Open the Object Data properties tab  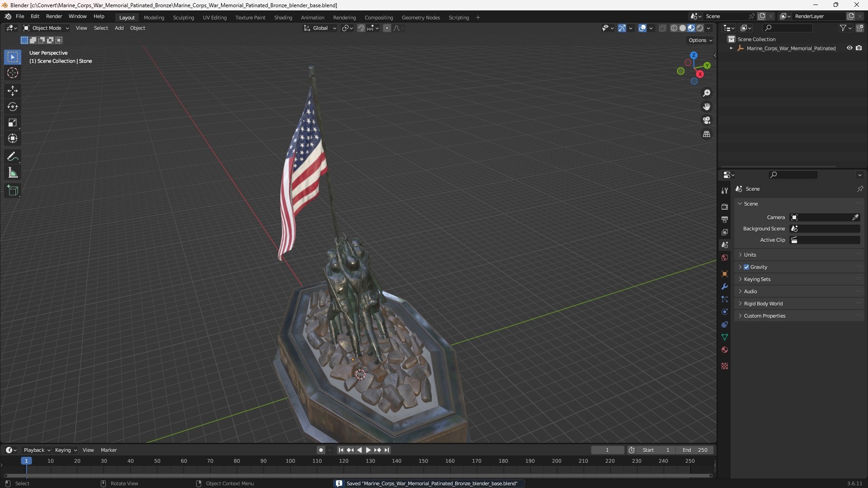[x=725, y=337]
